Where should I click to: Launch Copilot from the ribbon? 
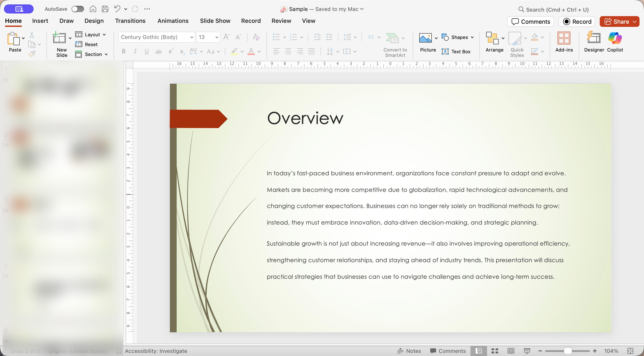[615, 42]
